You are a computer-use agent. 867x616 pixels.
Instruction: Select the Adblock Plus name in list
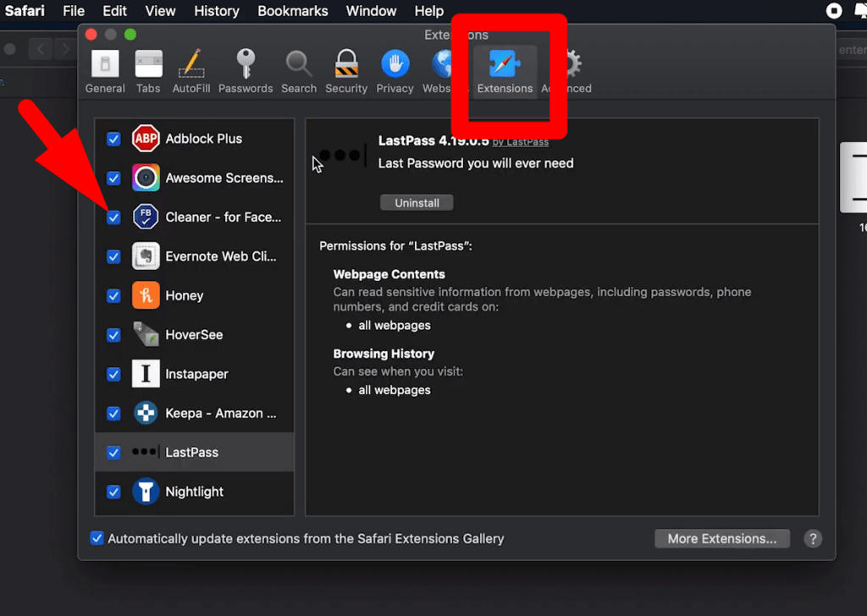203,139
